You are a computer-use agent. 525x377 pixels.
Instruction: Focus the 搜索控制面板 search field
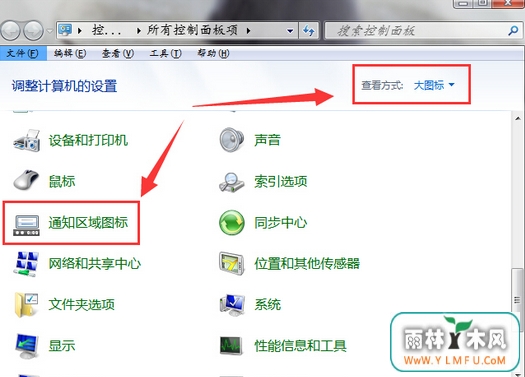423,31
